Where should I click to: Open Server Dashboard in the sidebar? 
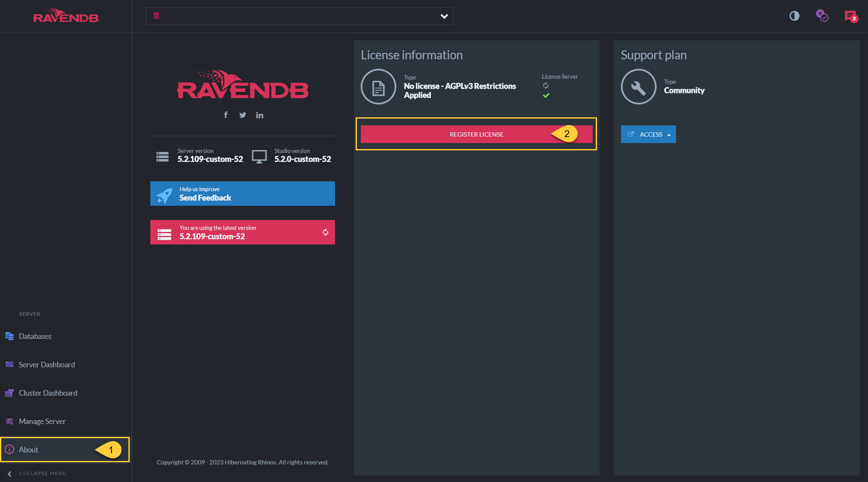click(x=66, y=365)
